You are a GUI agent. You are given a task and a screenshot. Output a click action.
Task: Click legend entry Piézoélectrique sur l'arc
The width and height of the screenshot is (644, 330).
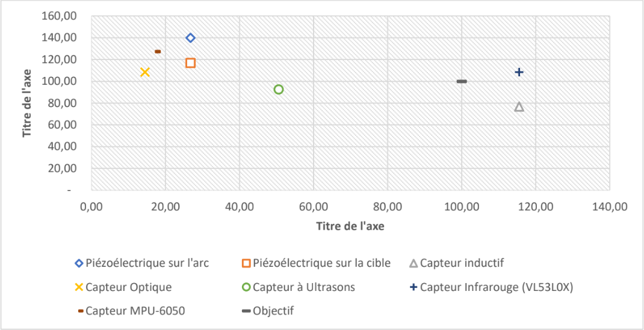142,263
